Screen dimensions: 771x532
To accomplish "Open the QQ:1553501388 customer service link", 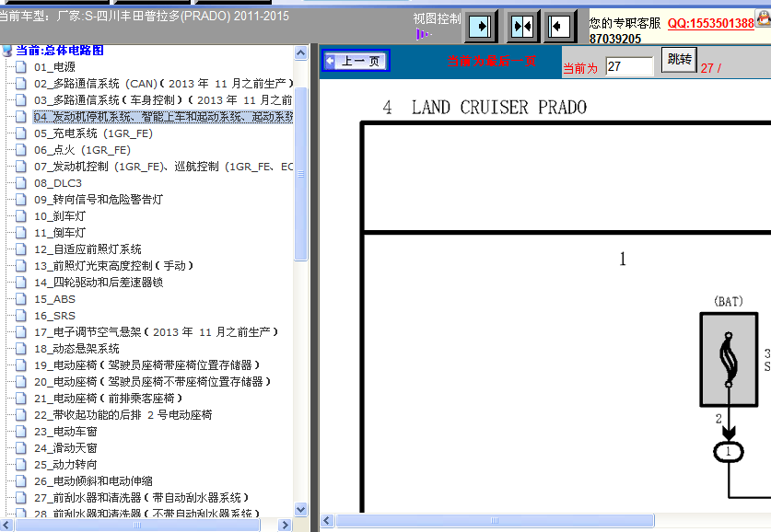I will 710,23.
